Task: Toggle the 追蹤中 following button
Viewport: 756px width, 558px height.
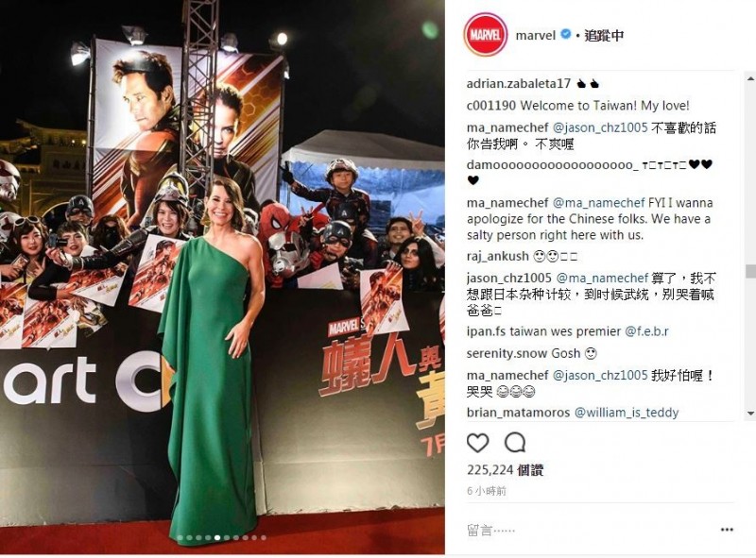Action: coord(604,35)
